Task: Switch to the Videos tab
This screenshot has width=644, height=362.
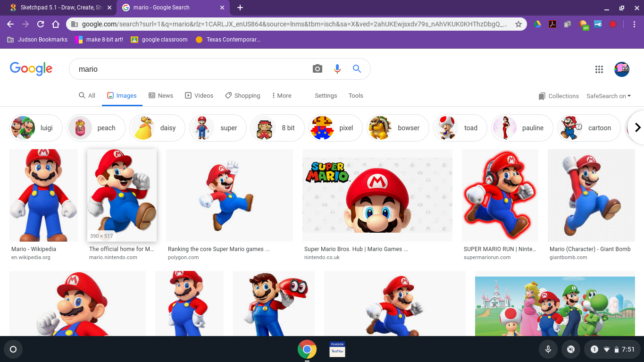Action: click(x=199, y=95)
